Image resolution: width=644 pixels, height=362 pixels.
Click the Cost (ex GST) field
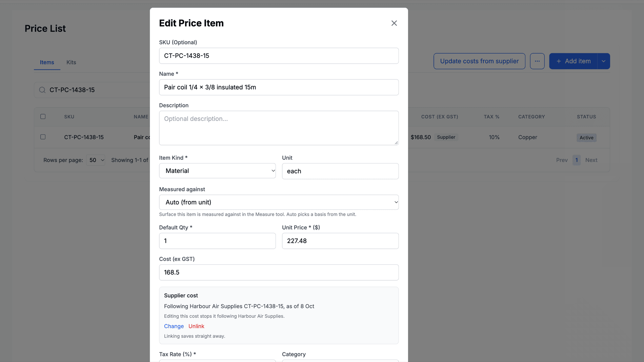click(x=279, y=273)
